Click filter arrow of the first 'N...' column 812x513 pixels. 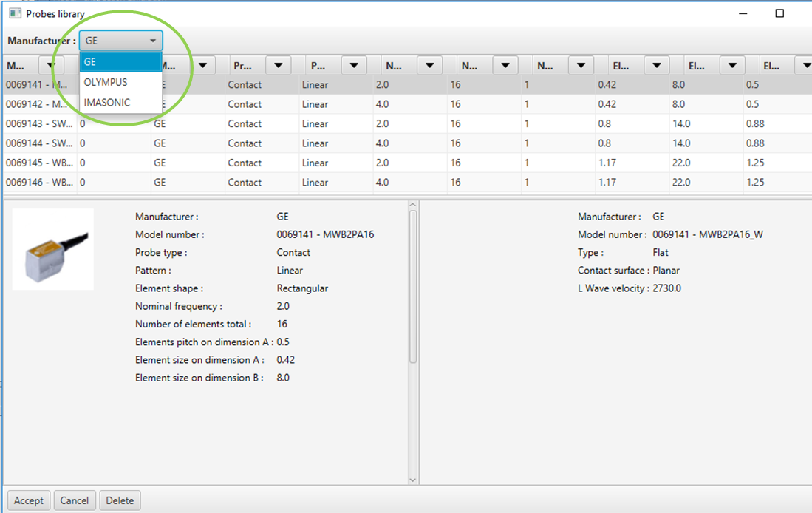(429, 66)
